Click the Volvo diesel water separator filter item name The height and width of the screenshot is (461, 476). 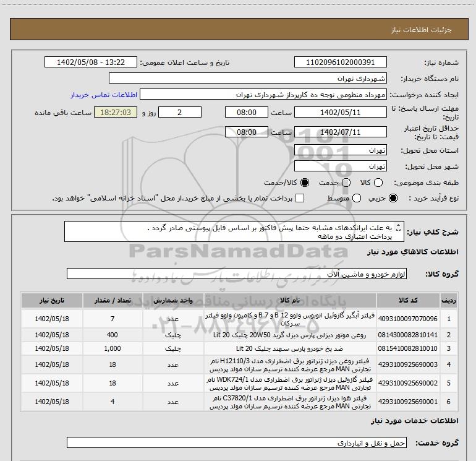tap(290, 319)
